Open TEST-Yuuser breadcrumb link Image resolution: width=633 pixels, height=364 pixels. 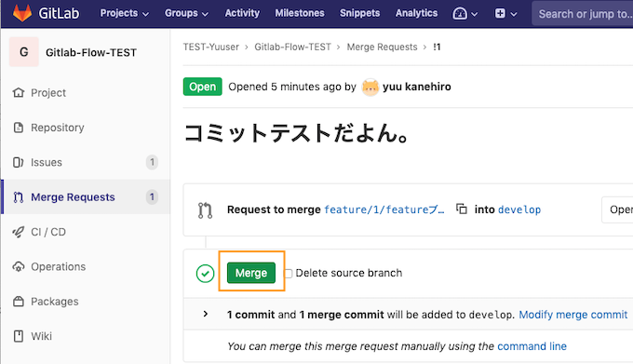tap(210, 47)
